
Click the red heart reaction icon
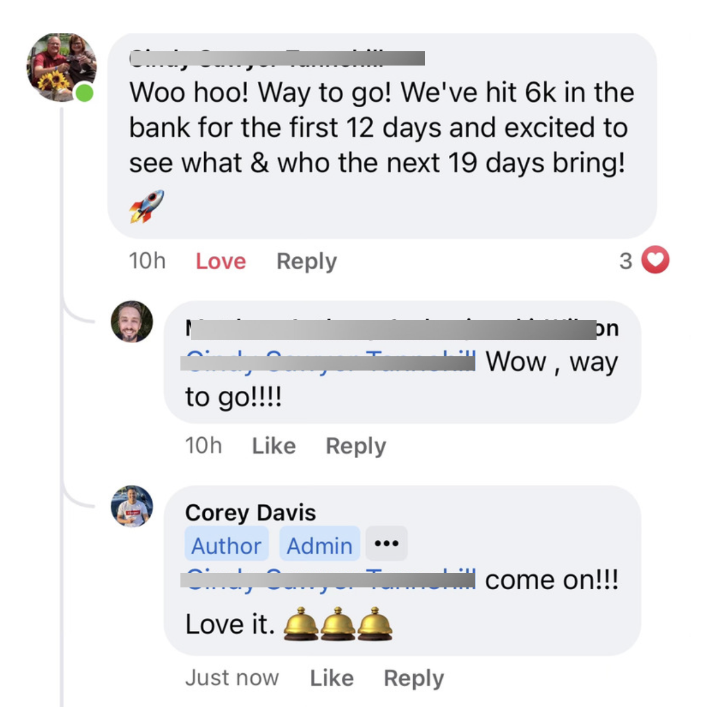655,260
